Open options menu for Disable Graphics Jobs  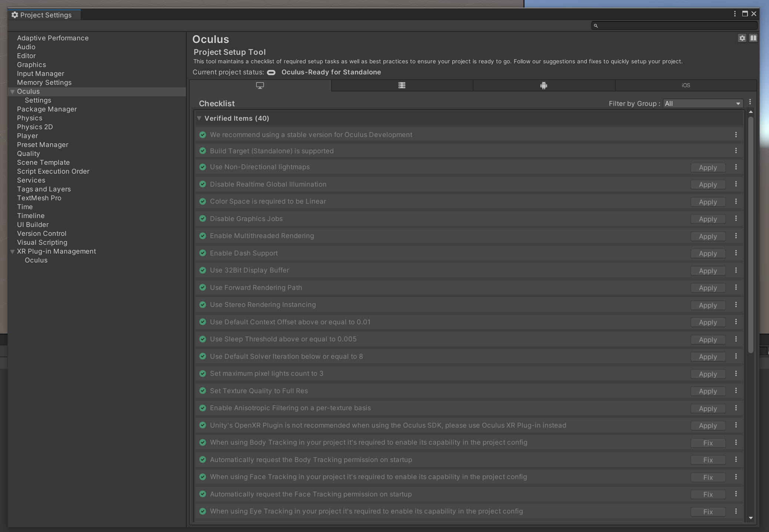click(736, 218)
